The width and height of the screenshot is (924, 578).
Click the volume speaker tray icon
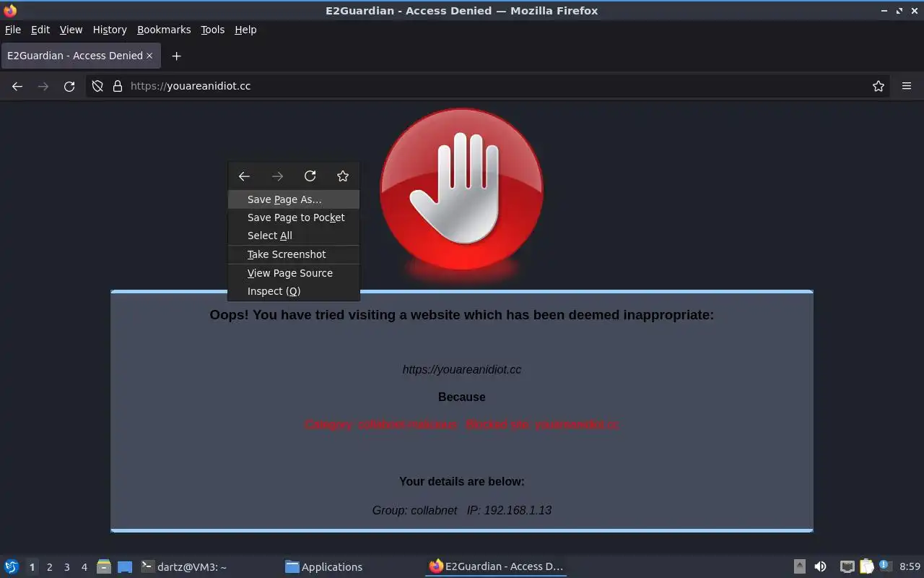pyautogui.click(x=820, y=566)
